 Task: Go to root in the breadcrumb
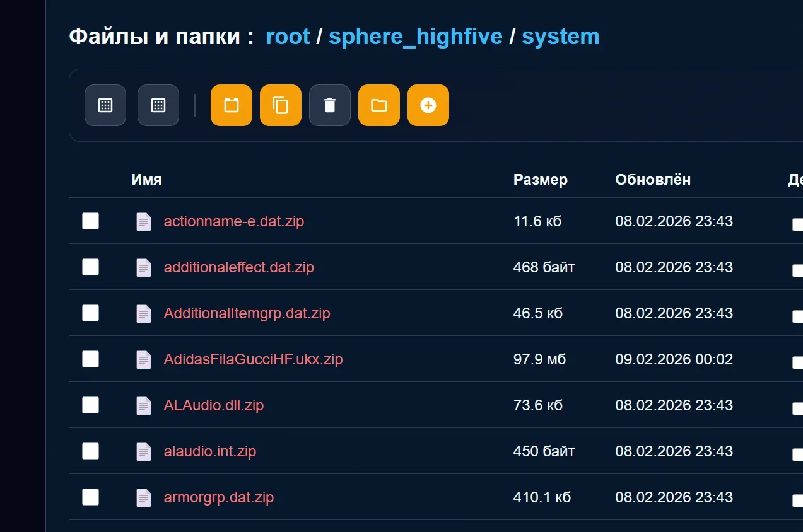288,37
